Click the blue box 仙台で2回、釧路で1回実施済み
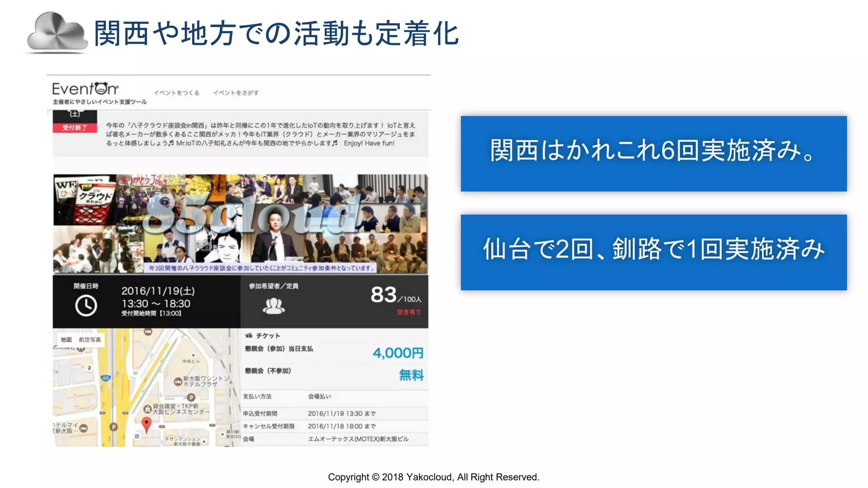 (654, 252)
